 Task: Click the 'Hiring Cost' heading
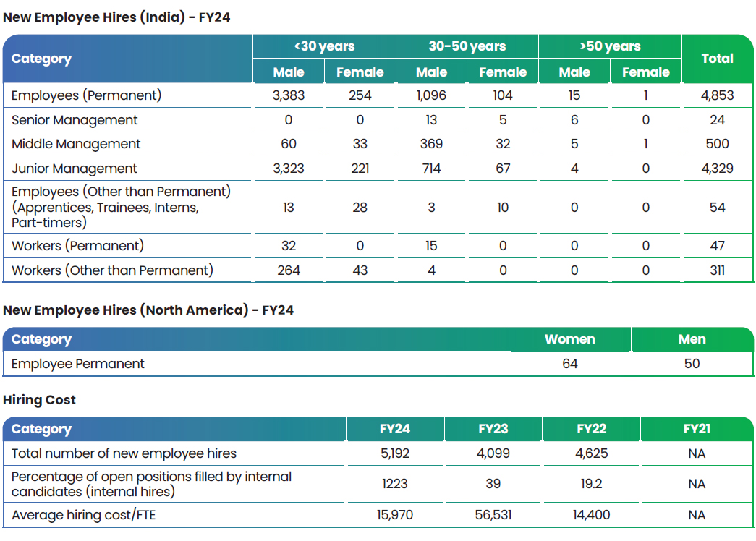click(x=39, y=400)
